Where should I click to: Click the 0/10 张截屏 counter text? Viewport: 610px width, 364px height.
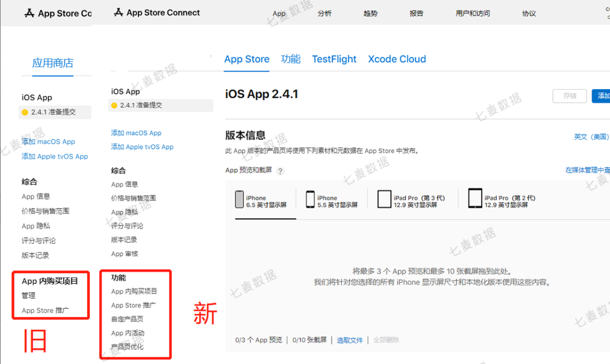pos(310,340)
